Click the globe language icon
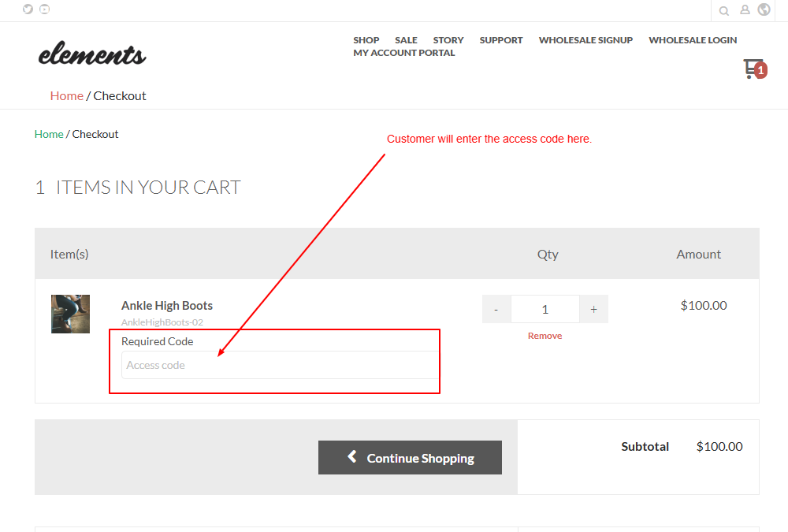The width and height of the screenshot is (788, 532). coord(764,9)
